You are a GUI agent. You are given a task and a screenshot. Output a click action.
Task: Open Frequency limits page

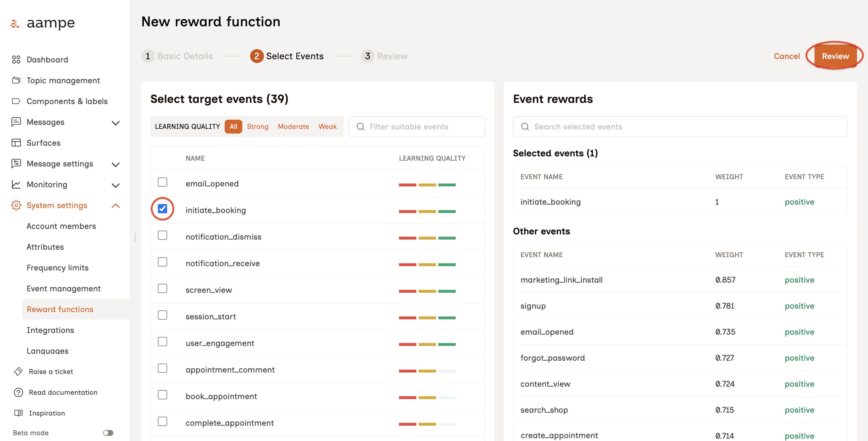click(x=58, y=268)
